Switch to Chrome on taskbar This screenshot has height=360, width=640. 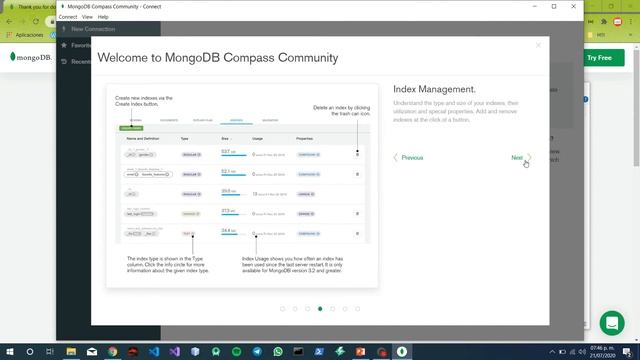[113, 351]
